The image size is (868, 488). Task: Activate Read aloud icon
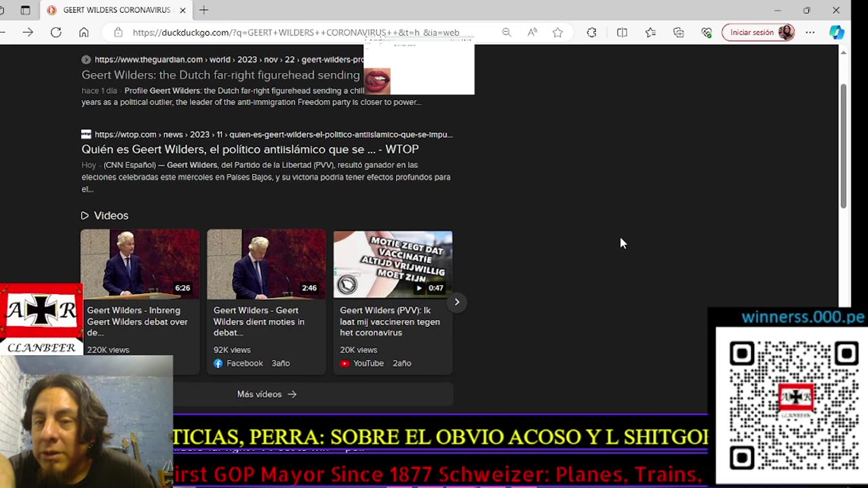pyautogui.click(x=532, y=33)
